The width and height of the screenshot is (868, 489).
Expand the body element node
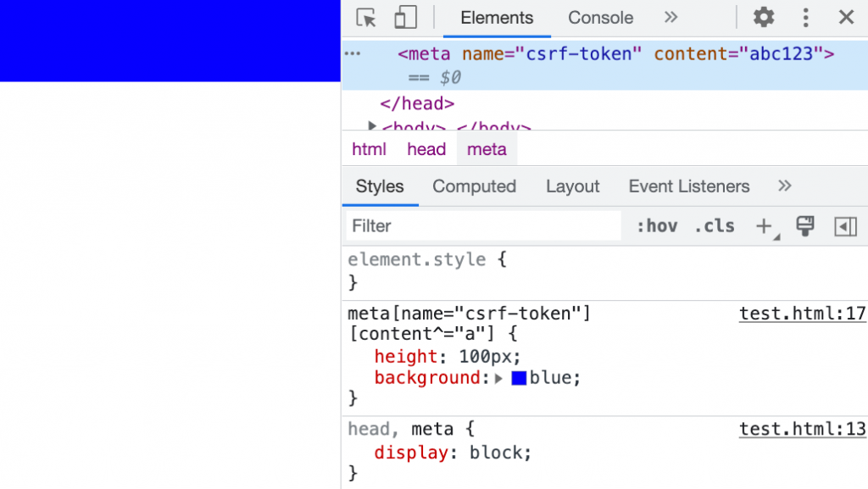click(372, 126)
